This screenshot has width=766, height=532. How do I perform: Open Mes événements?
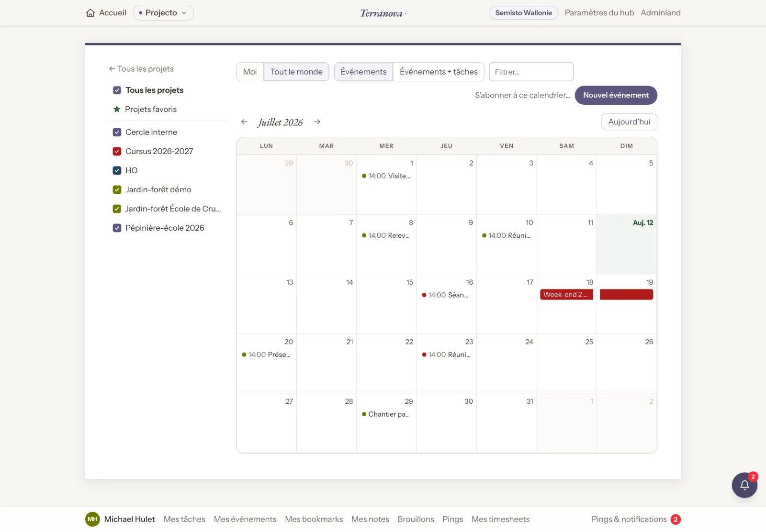click(245, 519)
